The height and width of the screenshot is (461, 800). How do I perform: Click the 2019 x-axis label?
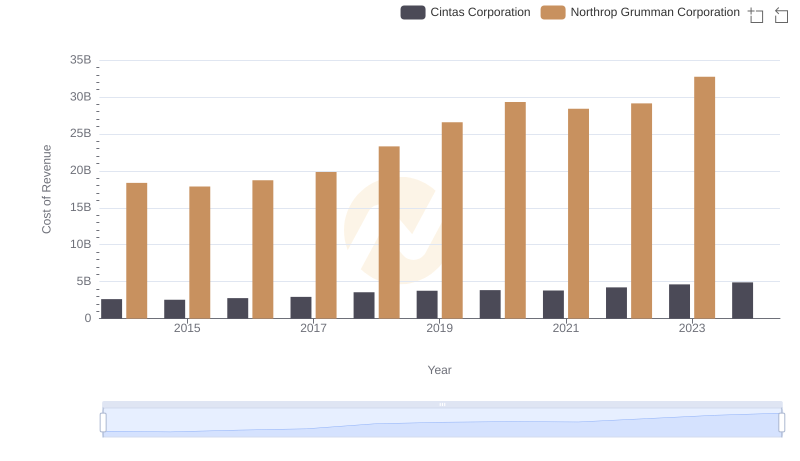tap(439, 328)
